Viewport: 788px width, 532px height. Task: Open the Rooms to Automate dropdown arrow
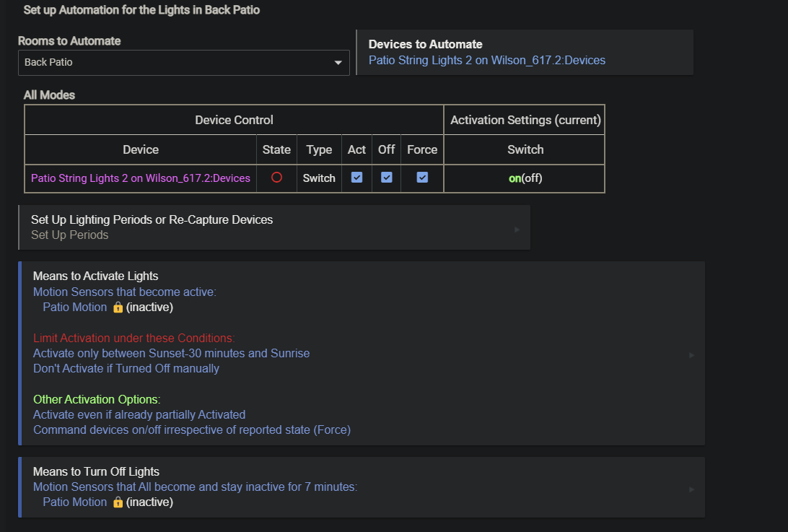338,63
